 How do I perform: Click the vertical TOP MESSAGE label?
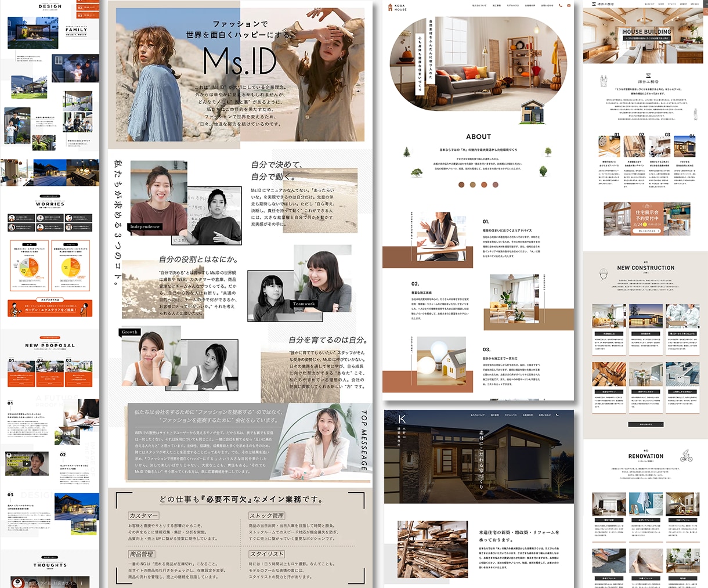tap(364, 441)
